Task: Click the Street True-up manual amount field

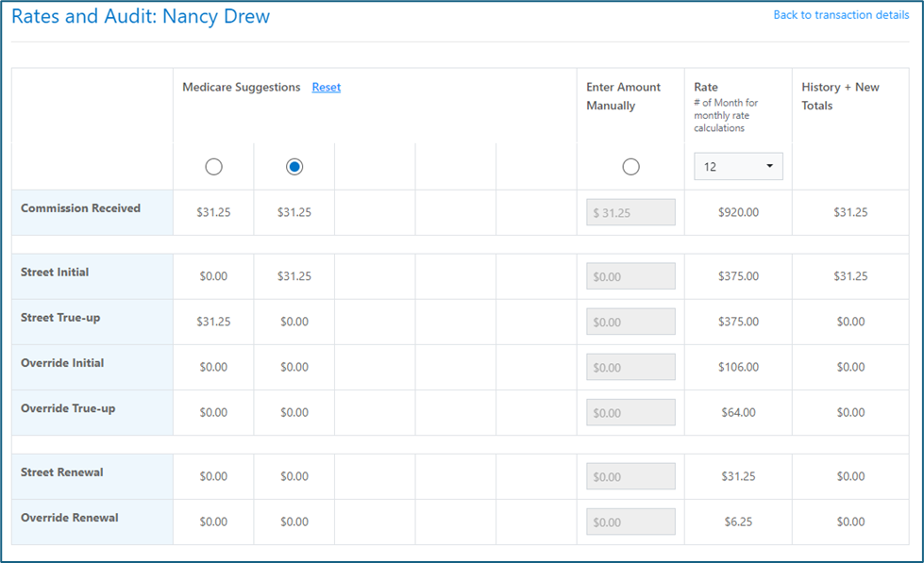Action: [630, 322]
